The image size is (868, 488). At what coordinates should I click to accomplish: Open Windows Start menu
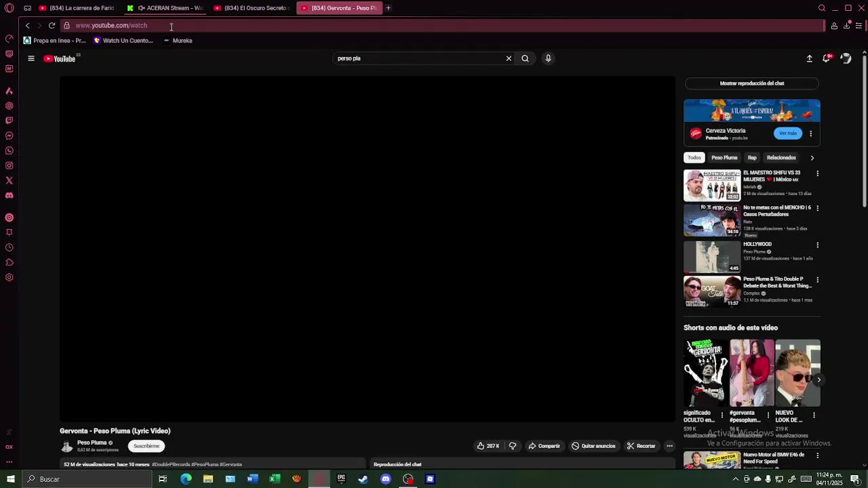pyautogui.click(x=10, y=479)
